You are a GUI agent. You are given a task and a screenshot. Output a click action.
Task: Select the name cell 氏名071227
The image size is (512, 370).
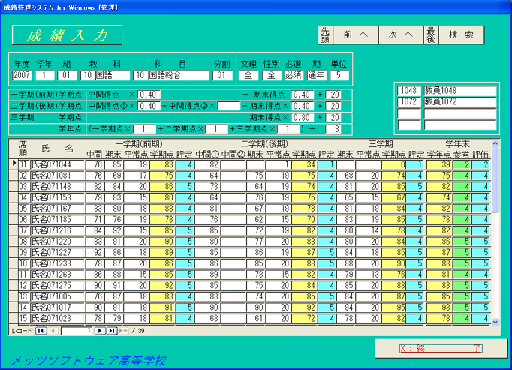pyautogui.click(x=57, y=252)
